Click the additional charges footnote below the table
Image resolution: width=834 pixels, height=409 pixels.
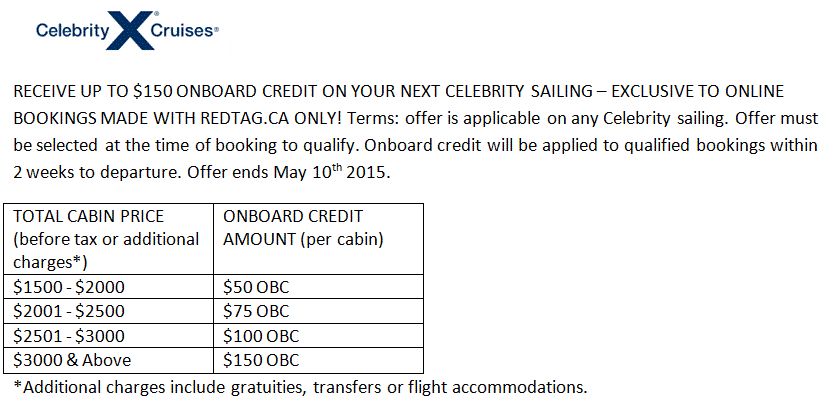coord(300,387)
